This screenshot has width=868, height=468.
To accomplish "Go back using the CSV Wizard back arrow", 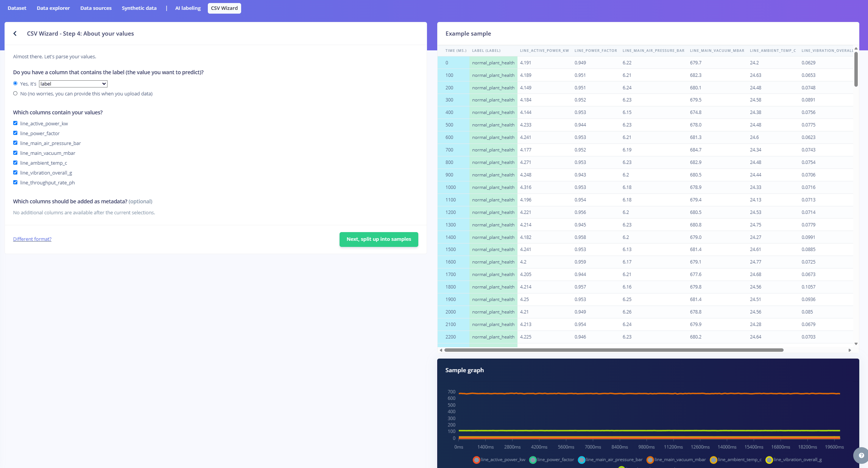I will (x=15, y=34).
